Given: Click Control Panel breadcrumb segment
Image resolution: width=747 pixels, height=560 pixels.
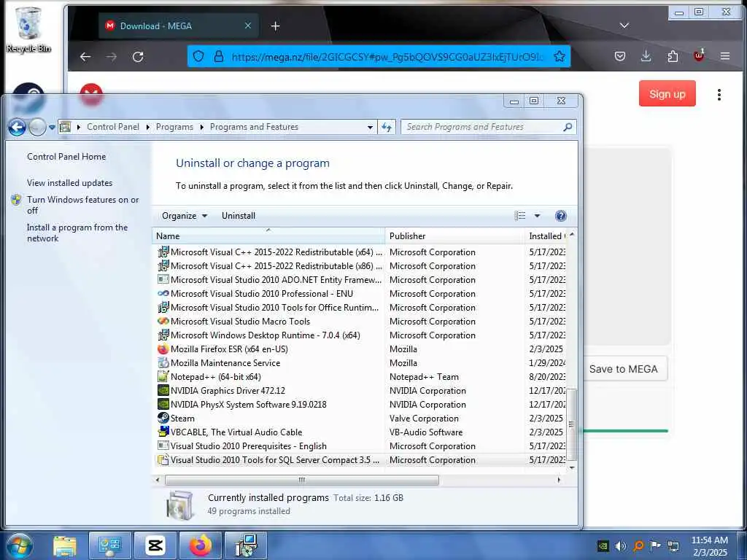Looking at the screenshot, I should pyautogui.click(x=113, y=127).
